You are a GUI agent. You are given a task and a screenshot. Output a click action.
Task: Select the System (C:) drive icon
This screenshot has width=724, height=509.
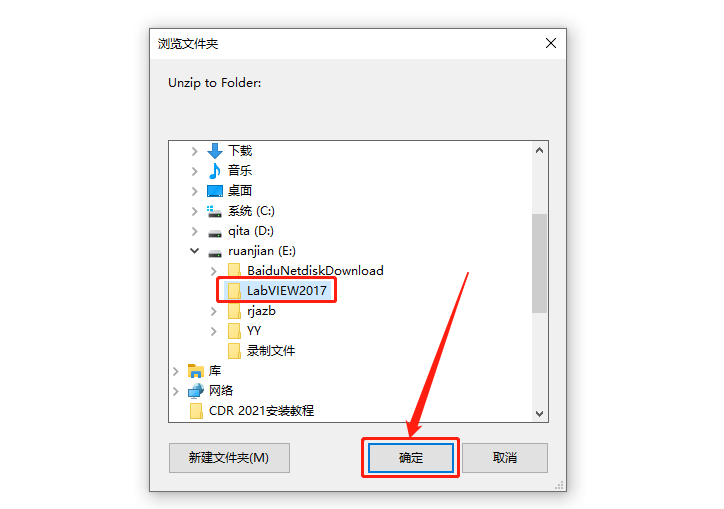pyautogui.click(x=214, y=211)
